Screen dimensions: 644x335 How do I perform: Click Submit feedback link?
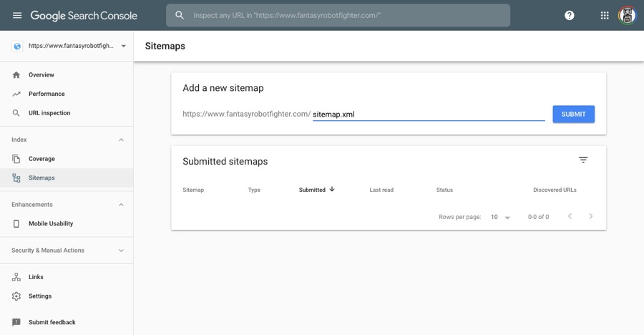[52, 322]
